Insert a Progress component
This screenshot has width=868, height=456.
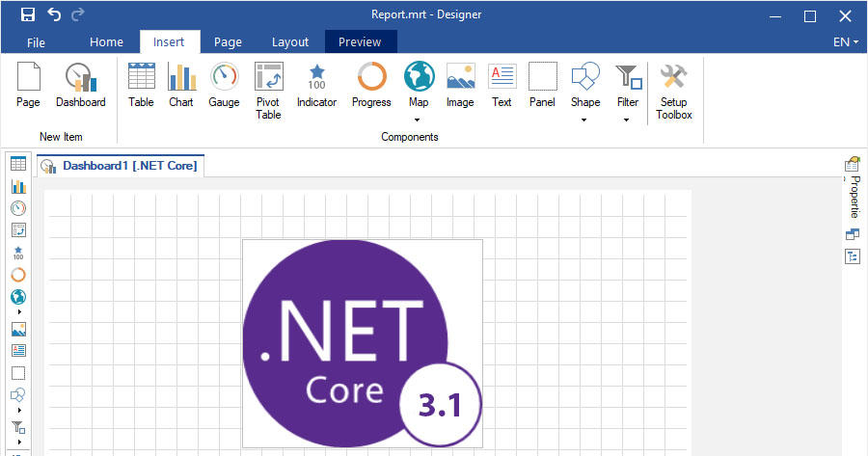click(x=371, y=85)
